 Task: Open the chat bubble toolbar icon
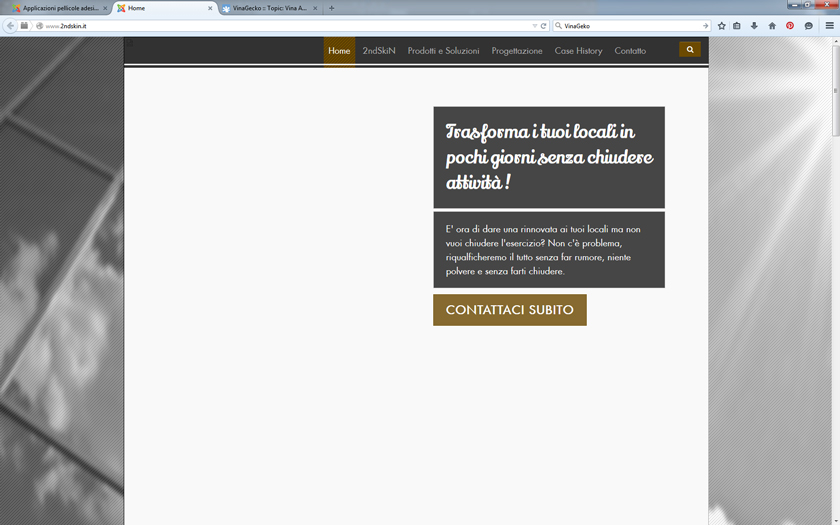point(808,26)
